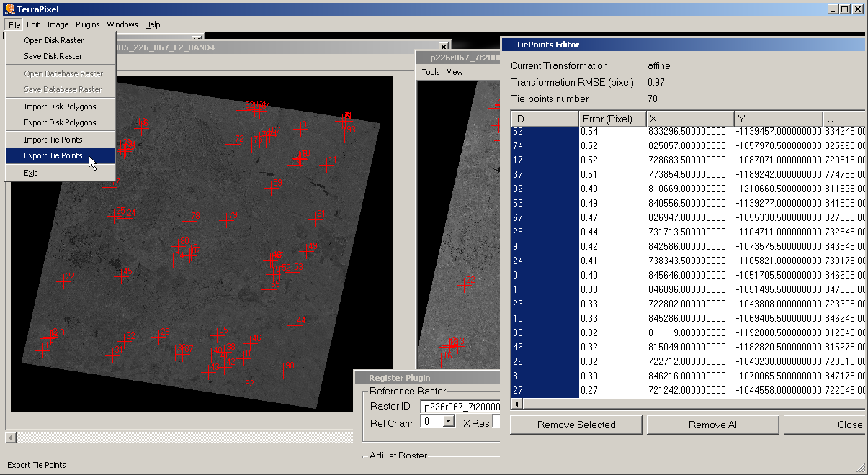Viewport: 868px width, 475px height.
Task: Click left arrow of main window horizontal scrollbar
Action: point(10,438)
